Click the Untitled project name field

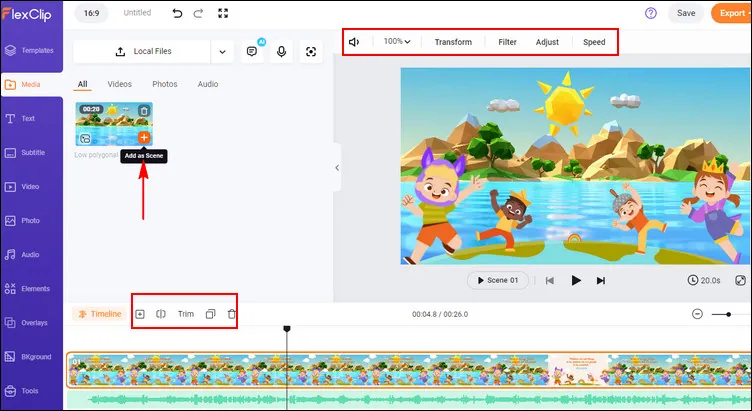pyautogui.click(x=137, y=13)
